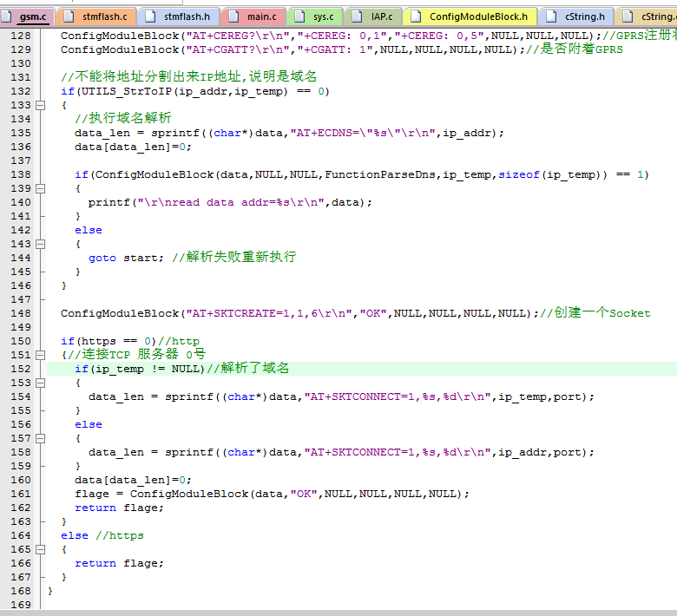Fold the block starting at line 153
Viewport: 677px width, 616px height.
(x=40, y=383)
